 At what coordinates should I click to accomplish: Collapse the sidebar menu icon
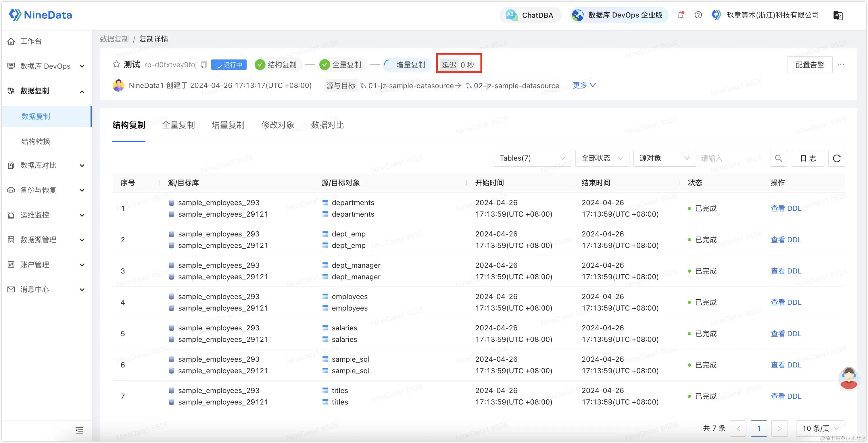tap(80, 430)
